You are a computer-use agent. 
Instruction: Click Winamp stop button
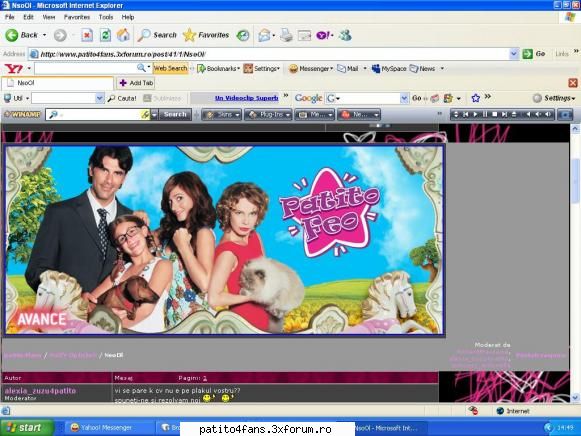494,114
